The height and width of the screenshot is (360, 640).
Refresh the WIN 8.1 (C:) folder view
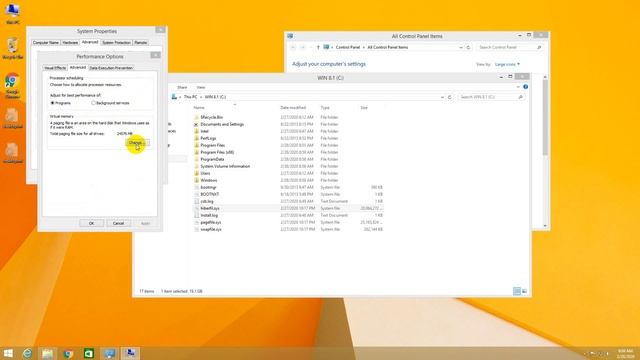click(x=450, y=97)
